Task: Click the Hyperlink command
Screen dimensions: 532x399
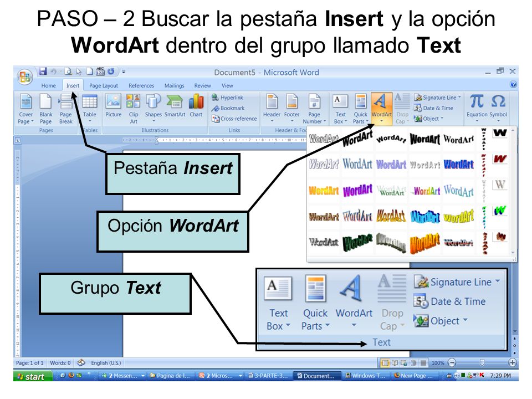Action: coord(227,98)
